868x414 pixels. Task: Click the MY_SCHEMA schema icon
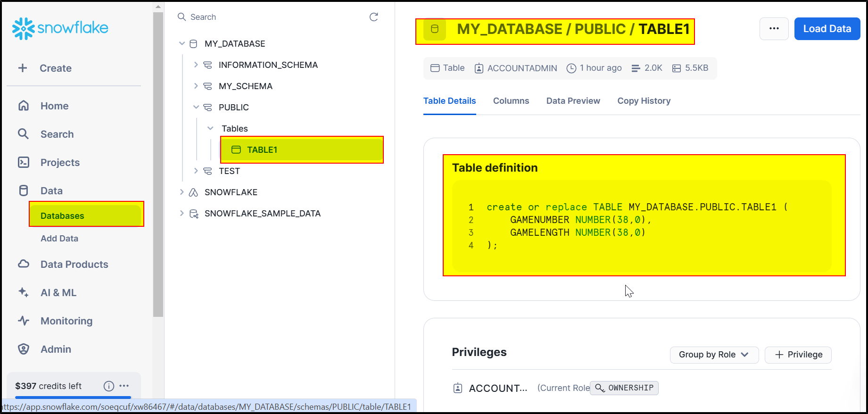click(207, 86)
